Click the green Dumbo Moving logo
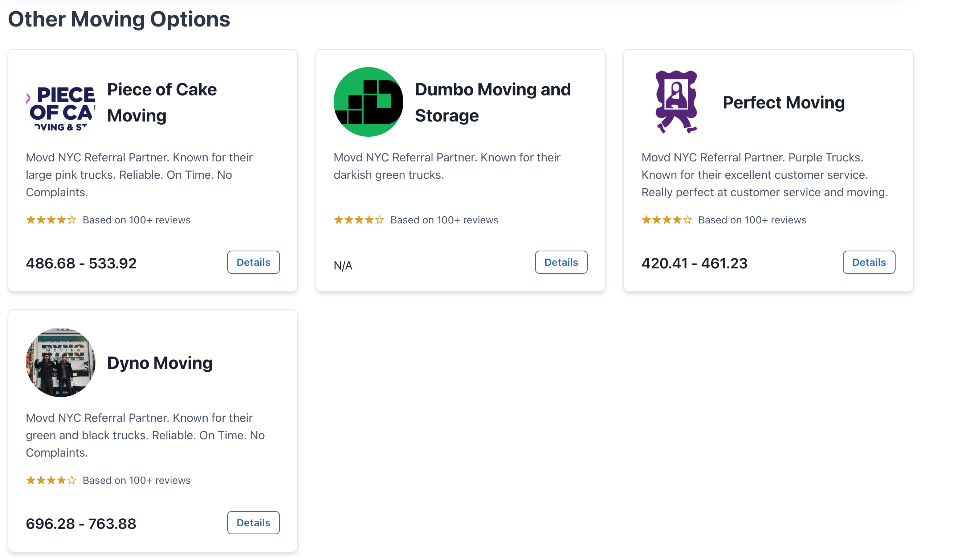 coord(368,102)
